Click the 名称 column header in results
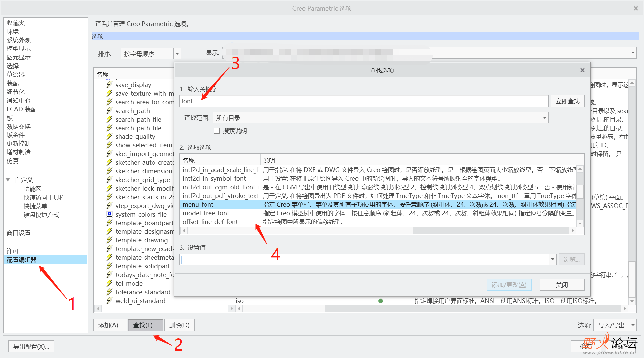The image size is (644, 358). click(220, 160)
